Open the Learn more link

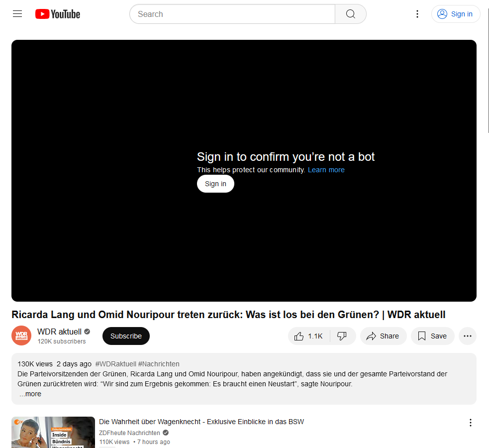(326, 170)
